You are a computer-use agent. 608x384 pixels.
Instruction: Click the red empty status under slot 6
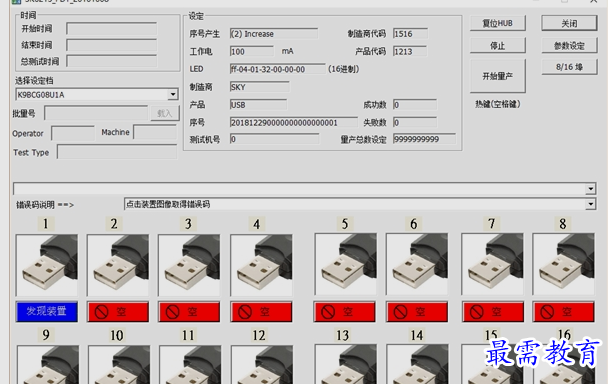(417, 311)
